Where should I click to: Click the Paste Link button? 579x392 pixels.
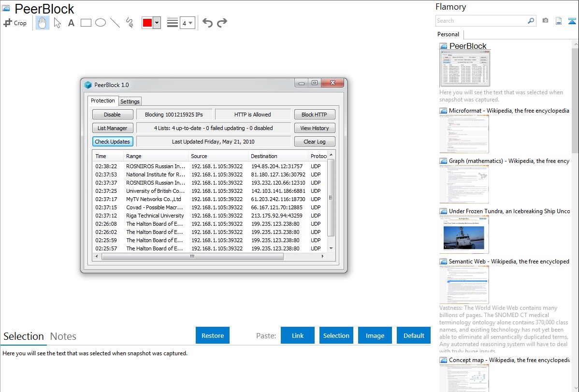298,335
